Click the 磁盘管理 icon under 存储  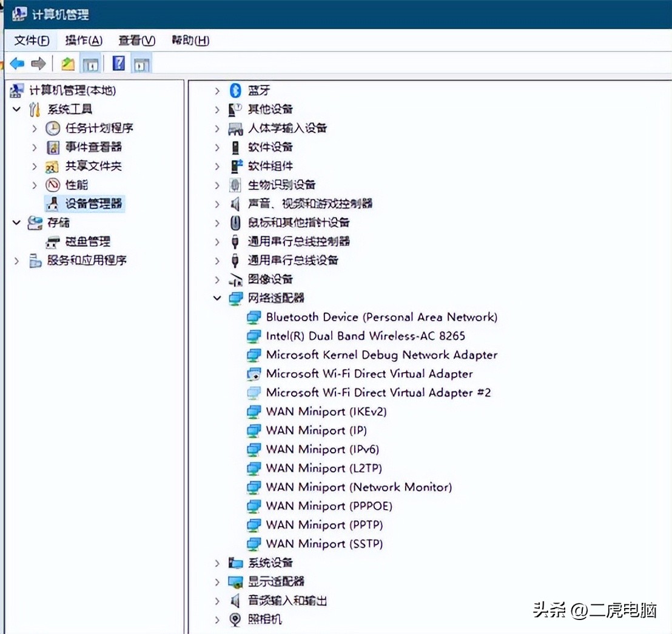click(x=52, y=241)
